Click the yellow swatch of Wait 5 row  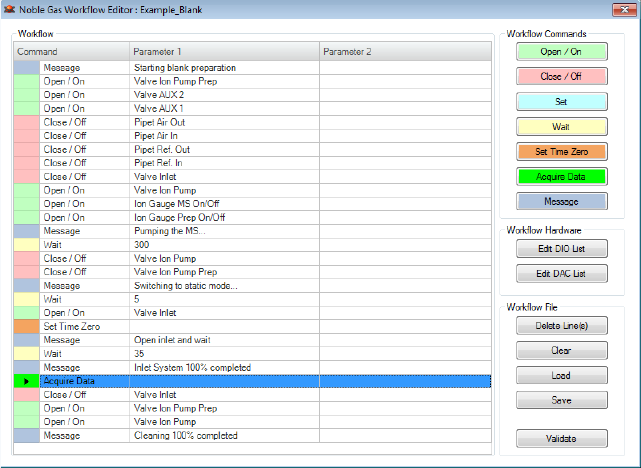click(27, 299)
